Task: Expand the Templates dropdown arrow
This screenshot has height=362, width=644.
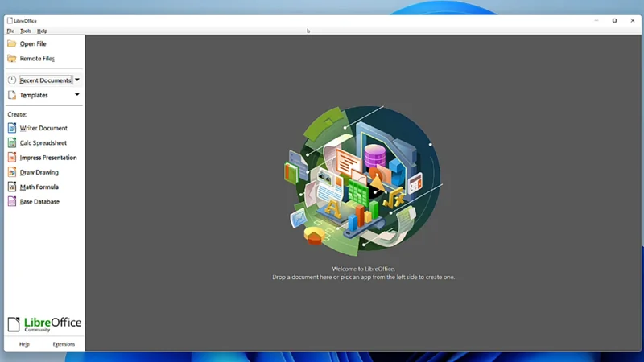Action: (x=77, y=95)
